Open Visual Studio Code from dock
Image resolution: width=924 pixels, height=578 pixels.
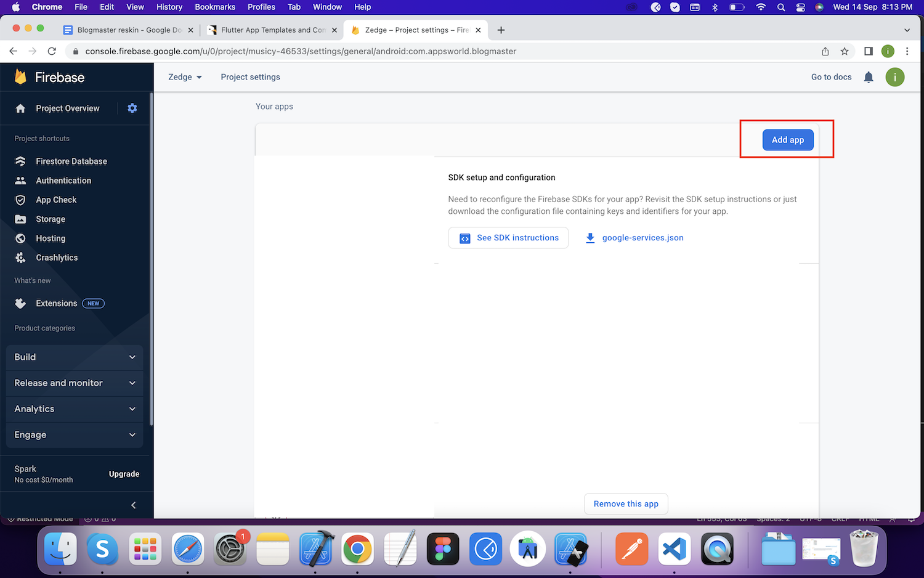click(675, 548)
